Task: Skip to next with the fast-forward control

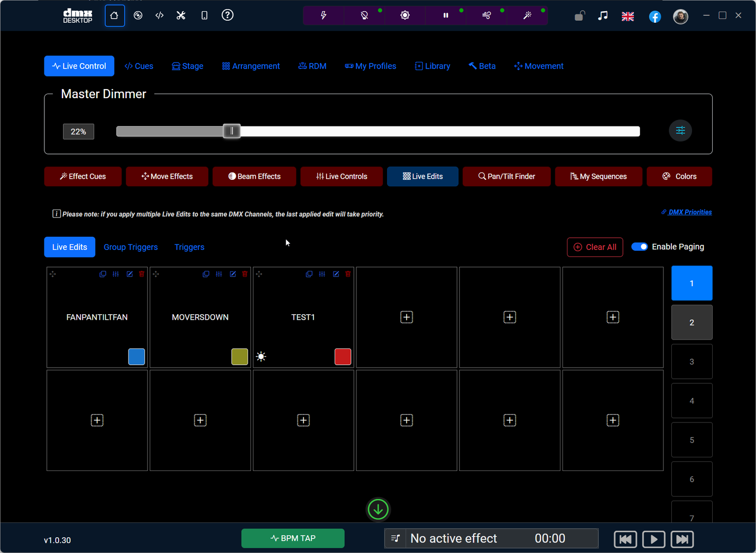Action: 682,539
